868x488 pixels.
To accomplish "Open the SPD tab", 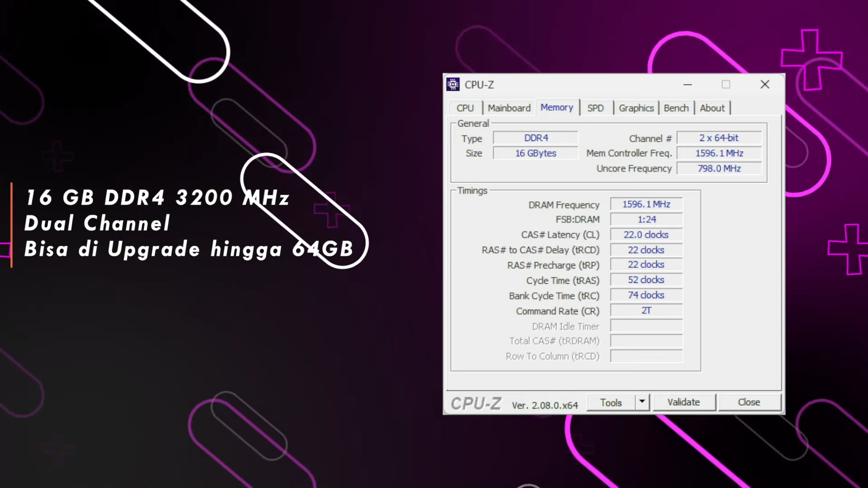I will pos(595,108).
